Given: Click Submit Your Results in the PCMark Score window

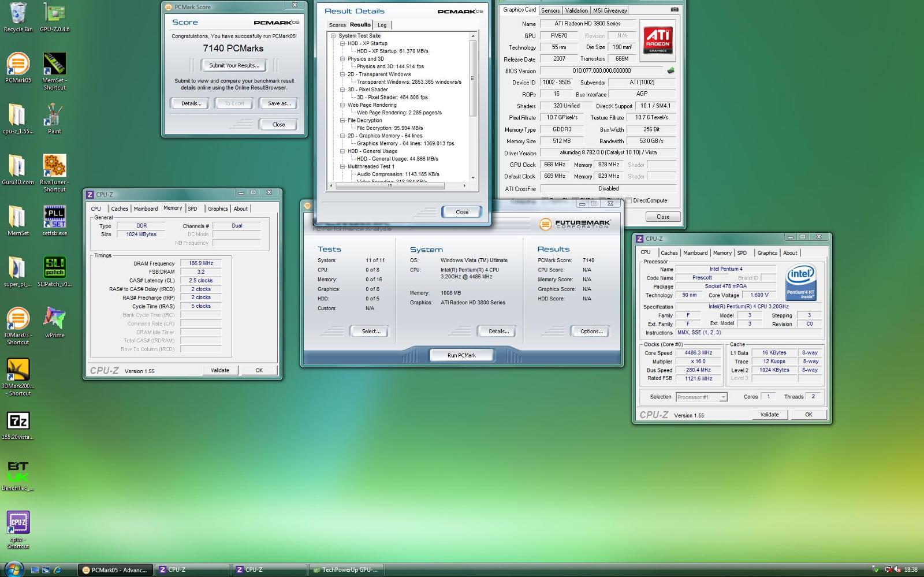Looking at the screenshot, I should pyautogui.click(x=234, y=65).
